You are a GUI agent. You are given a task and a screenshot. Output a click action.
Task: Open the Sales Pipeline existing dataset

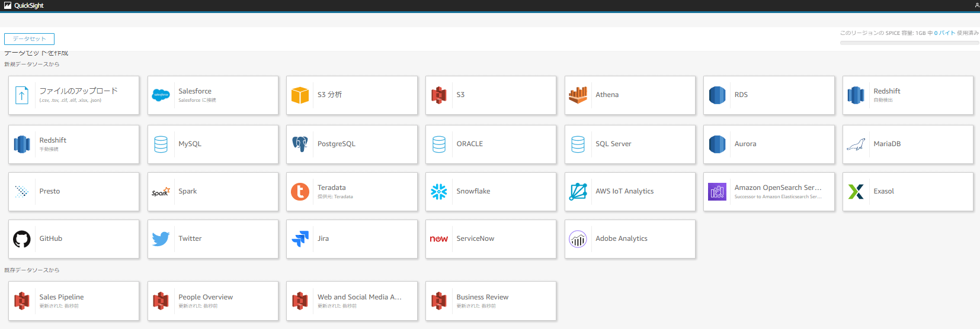[x=73, y=301]
